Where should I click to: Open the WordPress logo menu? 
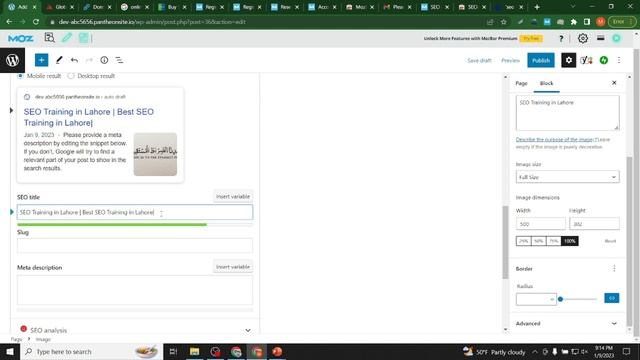pos(12,60)
